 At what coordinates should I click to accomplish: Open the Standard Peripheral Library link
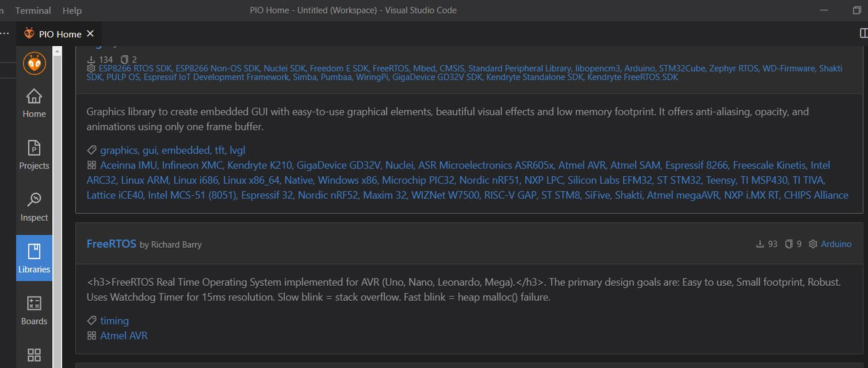(519, 69)
